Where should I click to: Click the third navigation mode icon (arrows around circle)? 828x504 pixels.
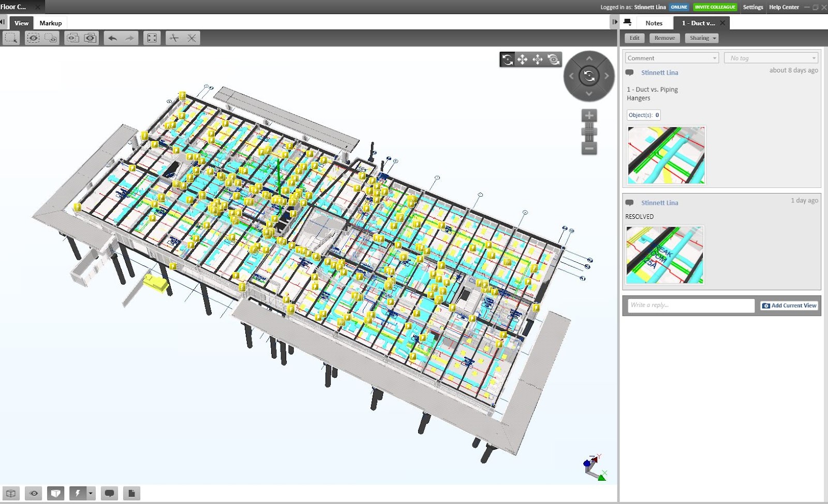tap(538, 60)
